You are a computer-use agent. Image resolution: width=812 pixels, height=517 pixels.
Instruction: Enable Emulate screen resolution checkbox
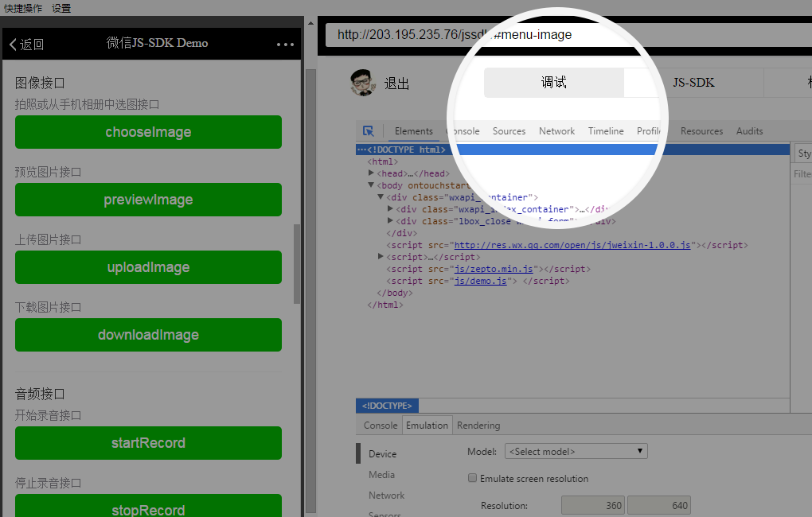coord(472,478)
